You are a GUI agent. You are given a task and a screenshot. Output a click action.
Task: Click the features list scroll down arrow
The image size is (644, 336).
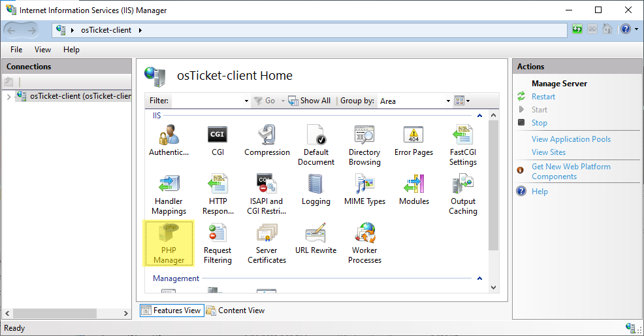click(x=493, y=288)
